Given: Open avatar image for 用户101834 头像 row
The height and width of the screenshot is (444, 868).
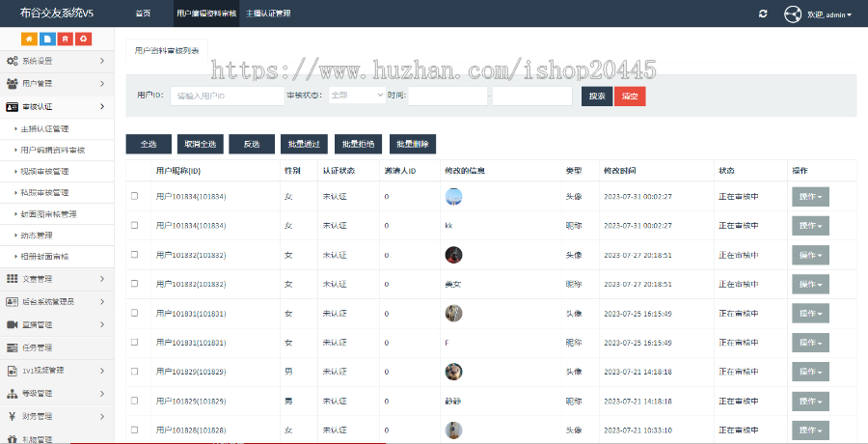Looking at the screenshot, I should click(453, 196).
